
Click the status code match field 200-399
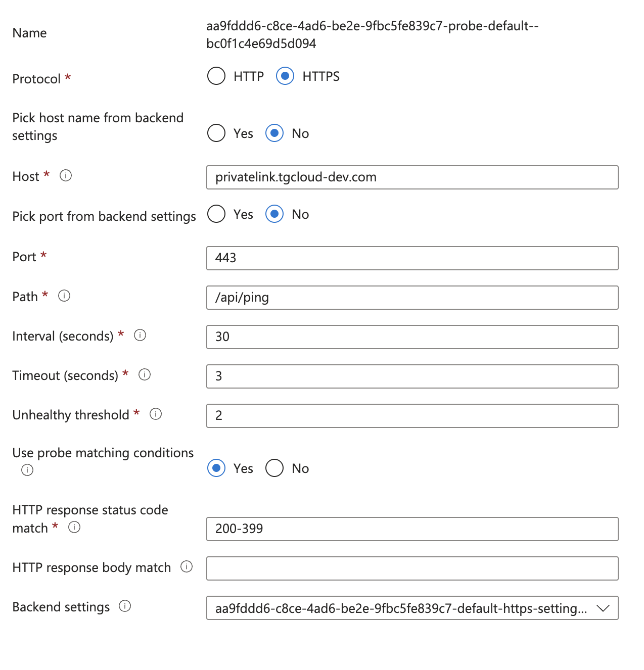click(412, 529)
